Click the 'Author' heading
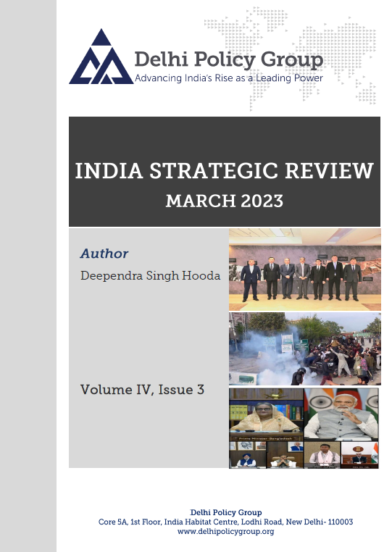Image resolution: width=392 pixels, height=552 pixels. (104, 254)
